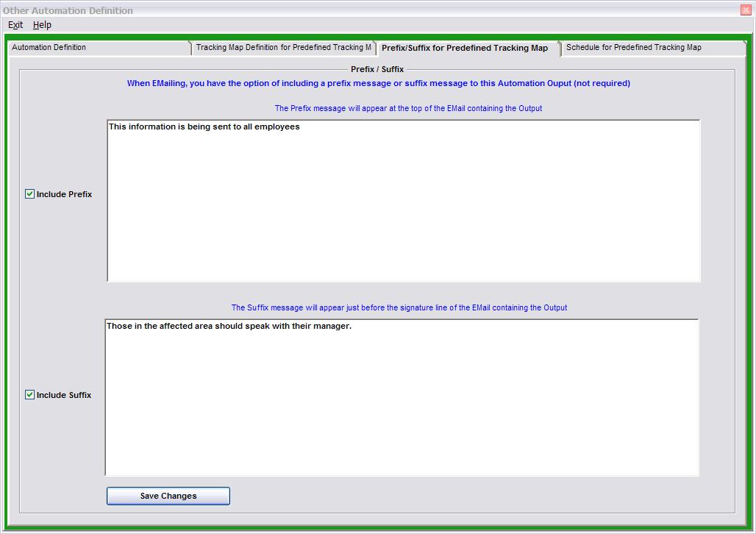Click the 'When EMailing' blue instruction text

[378, 84]
